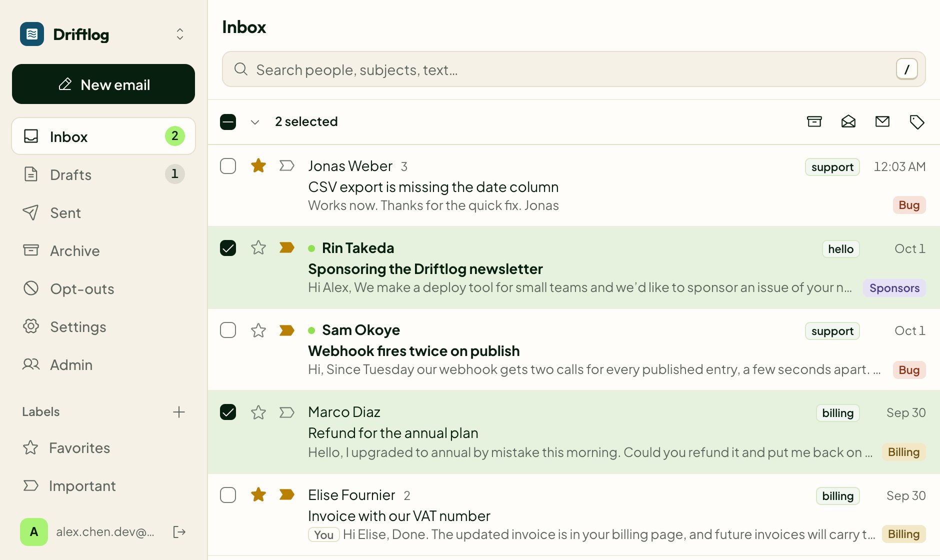The width and height of the screenshot is (940, 560).
Task: Expand the selection options chevron
Action: click(255, 122)
